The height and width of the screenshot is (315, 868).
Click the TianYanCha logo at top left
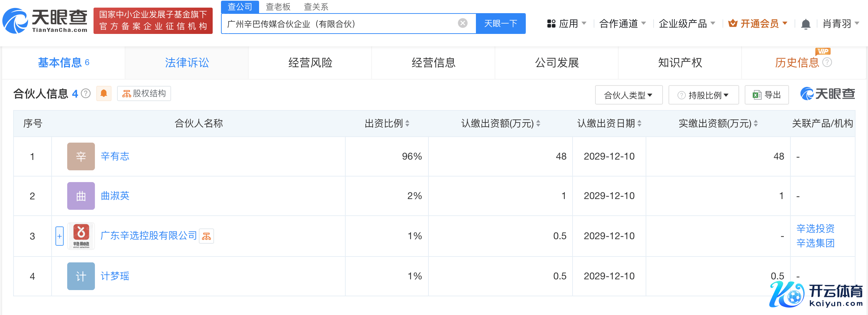coord(45,21)
